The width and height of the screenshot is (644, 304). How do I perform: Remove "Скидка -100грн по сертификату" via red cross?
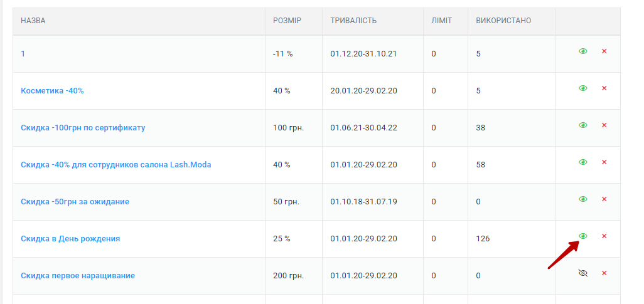(604, 125)
